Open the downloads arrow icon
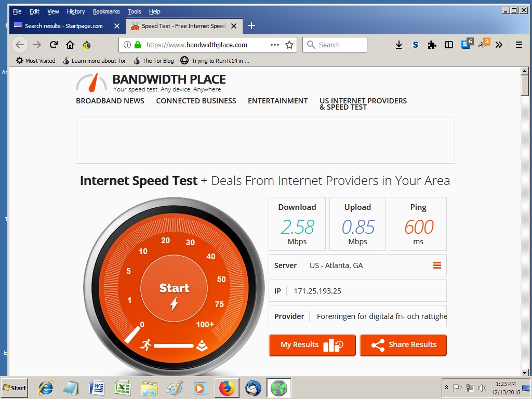532x399 pixels. point(399,45)
